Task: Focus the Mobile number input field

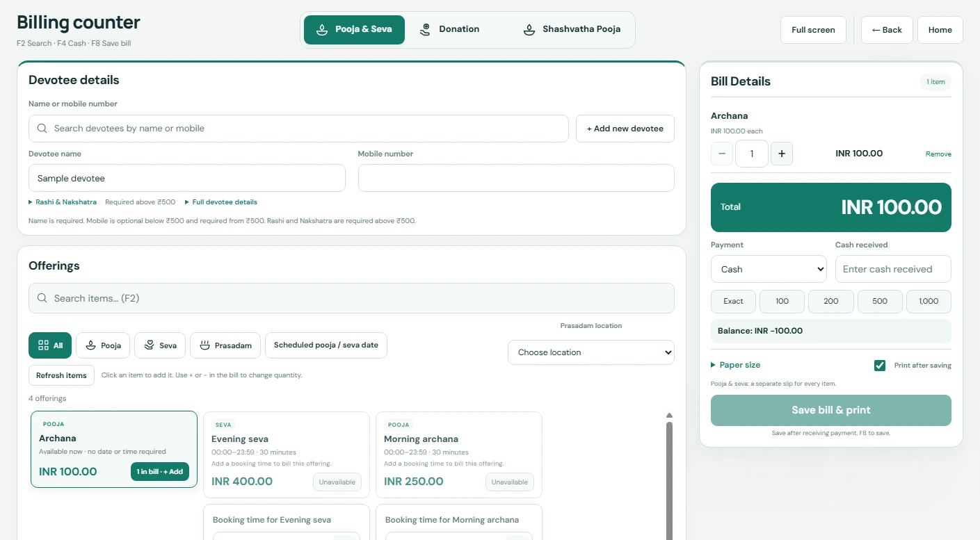Action: tap(516, 178)
